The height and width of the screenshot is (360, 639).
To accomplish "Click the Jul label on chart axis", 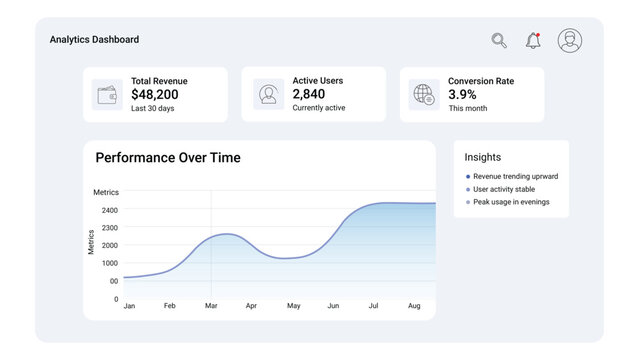I will tap(373, 306).
